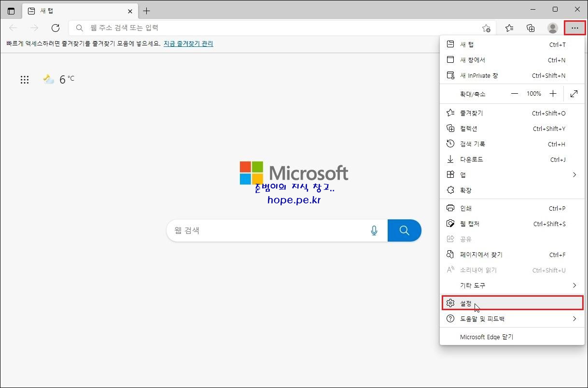Select 새 창에서 menu item

(512, 60)
